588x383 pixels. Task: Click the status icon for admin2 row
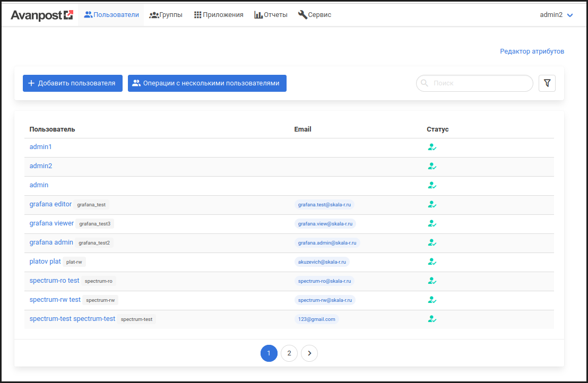point(432,167)
